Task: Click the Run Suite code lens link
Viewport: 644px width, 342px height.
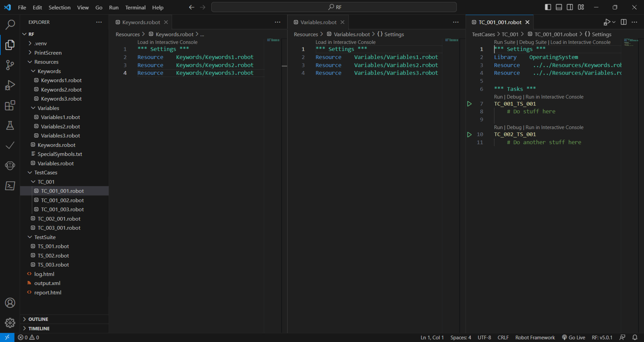Action: (504, 42)
